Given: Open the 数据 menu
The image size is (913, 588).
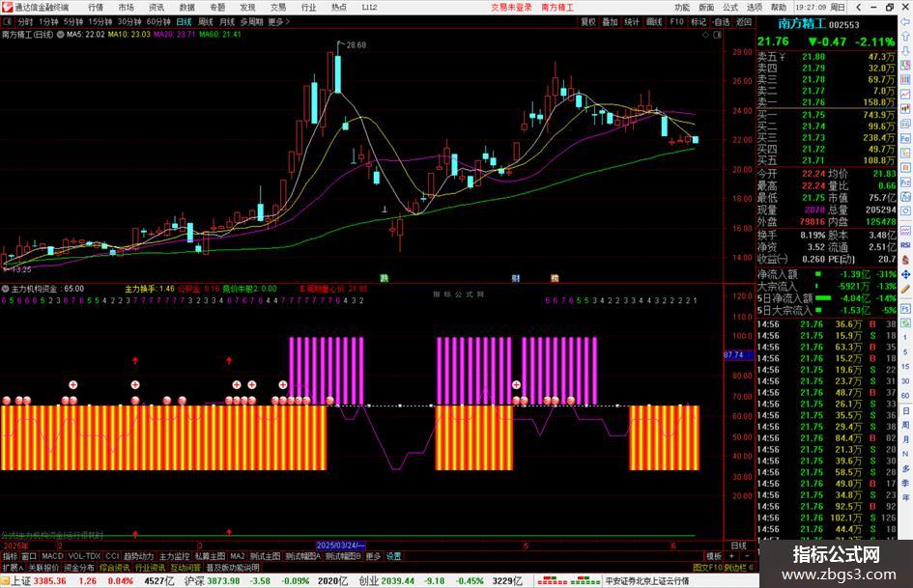Looking at the screenshot, I should (x=186, y=8).
